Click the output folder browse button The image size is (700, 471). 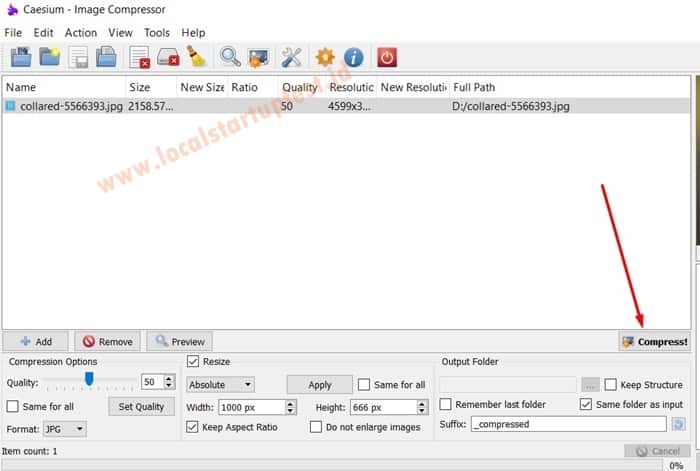590,384
